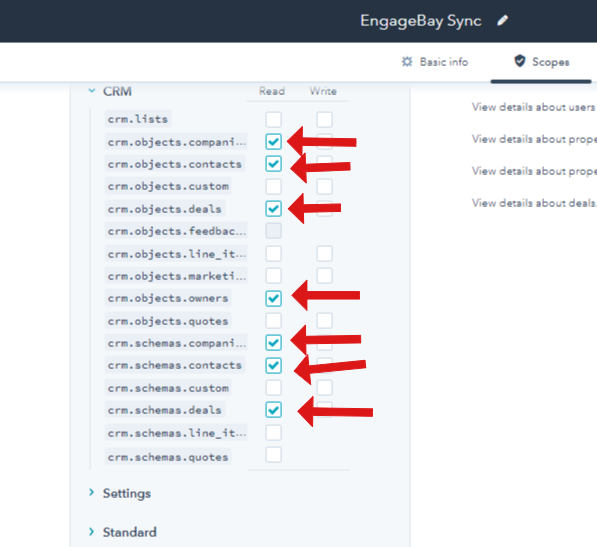Switch to the Scopes tab
Viewport: 597px width, 547px height.
541,62
